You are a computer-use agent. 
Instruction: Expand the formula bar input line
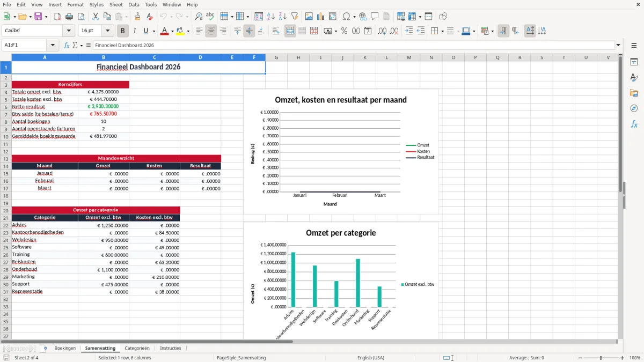pos(618,46)
